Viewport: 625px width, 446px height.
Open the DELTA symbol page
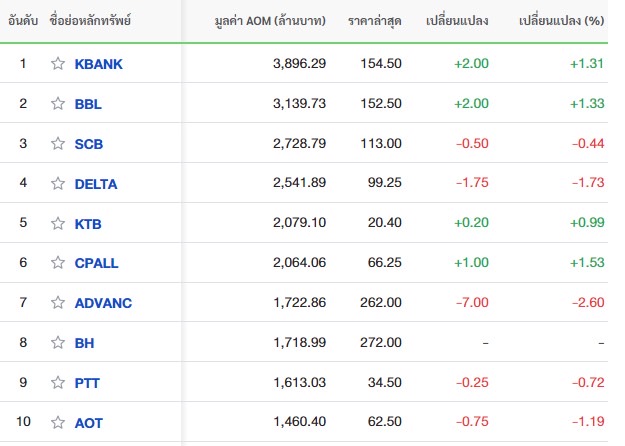(x=96, y=184)
